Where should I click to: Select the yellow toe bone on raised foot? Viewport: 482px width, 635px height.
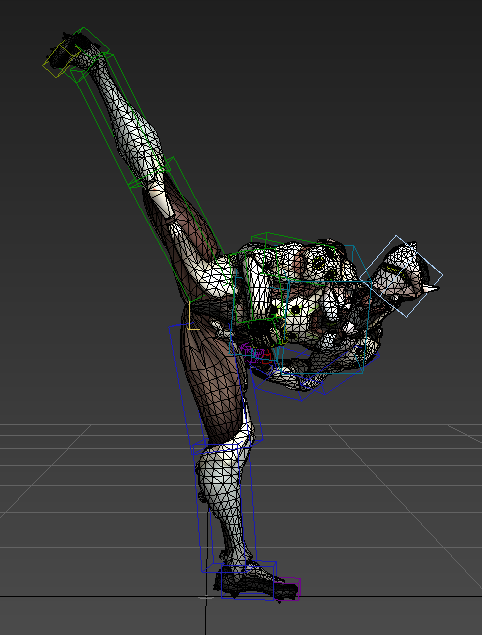tap(58, 62)
